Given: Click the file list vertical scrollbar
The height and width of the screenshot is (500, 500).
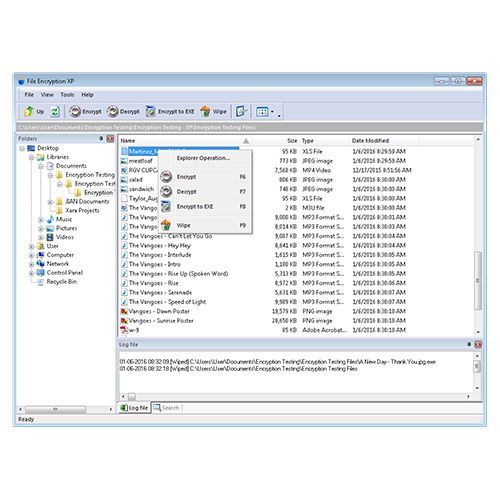Looking at the screenshot, I should (x=478, y=235).
